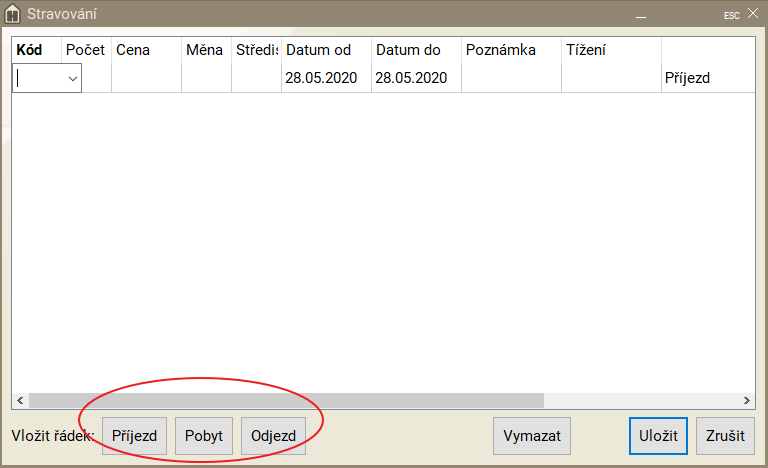Click Vymazat to delete the row
Viewport: 768px width, 468px height.
pyautogui.click(x=531, y=436)
